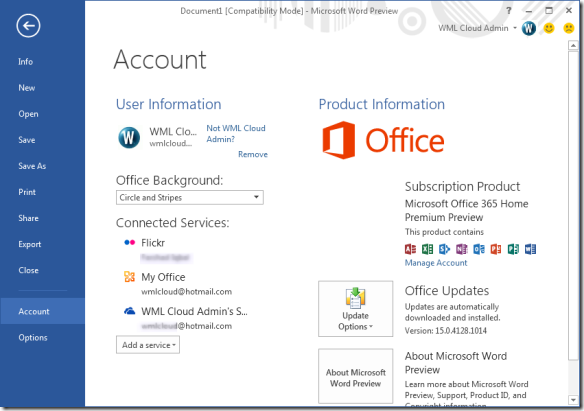Click the Word product icon
Viewport: 584px width, 411px height.
coord(530,249)
